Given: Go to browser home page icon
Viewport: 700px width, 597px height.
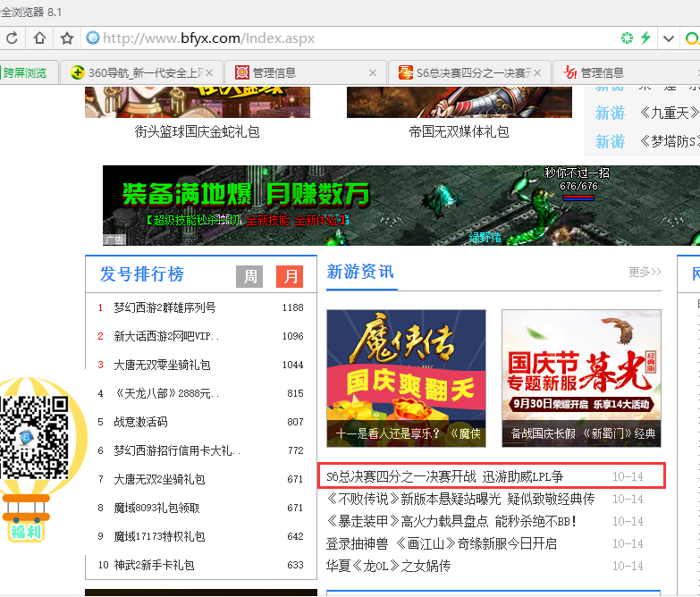Looking at the screenshot, I should 39,38.
